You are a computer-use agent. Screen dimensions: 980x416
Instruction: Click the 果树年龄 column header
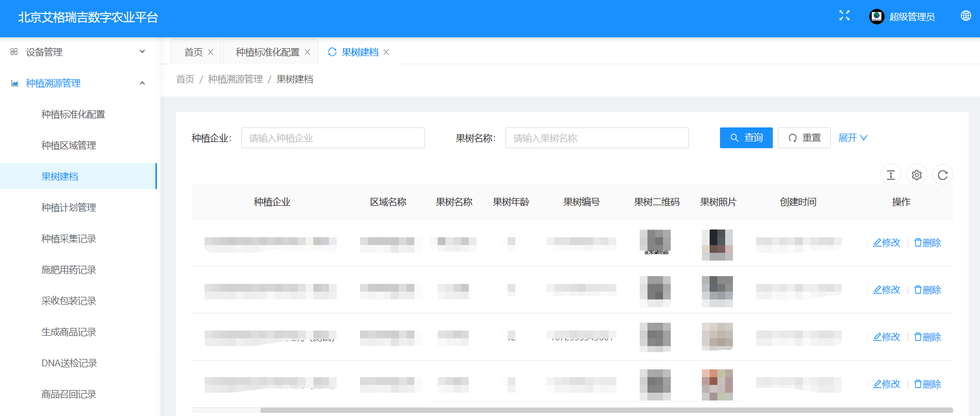(x=511, y=202)
